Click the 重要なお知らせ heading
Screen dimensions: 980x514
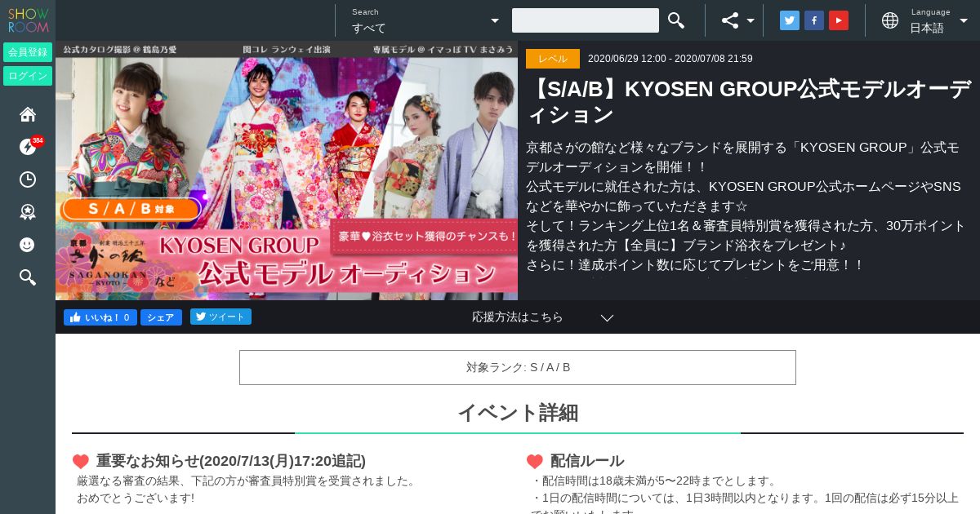point(231,461)
